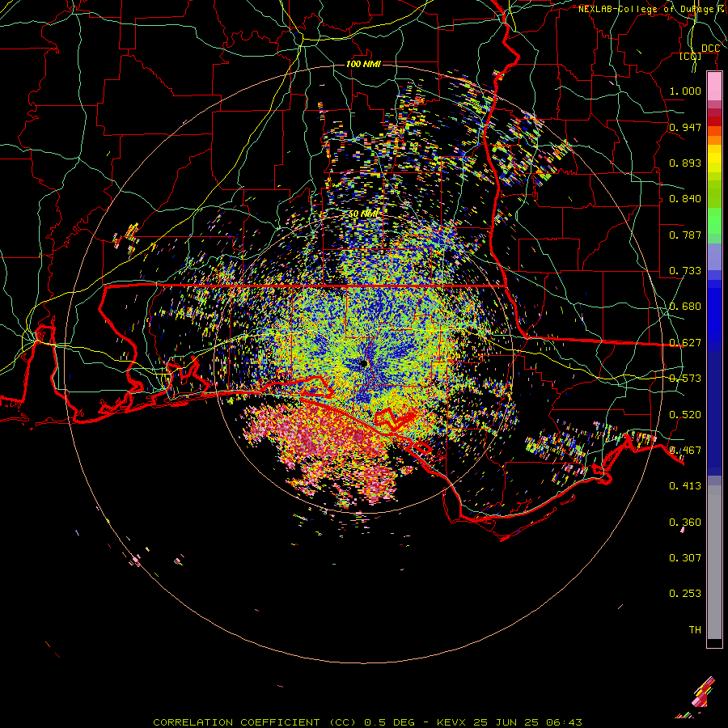Click the 0.520 scale value
This screenshot has width=728, height=728.
click(x=685, y=415)
